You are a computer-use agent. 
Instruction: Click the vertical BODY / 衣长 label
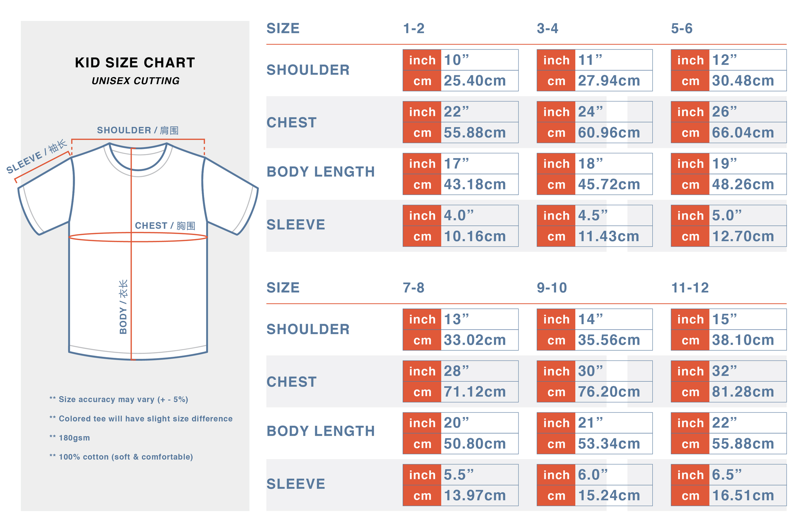click(x=123, y=307)
